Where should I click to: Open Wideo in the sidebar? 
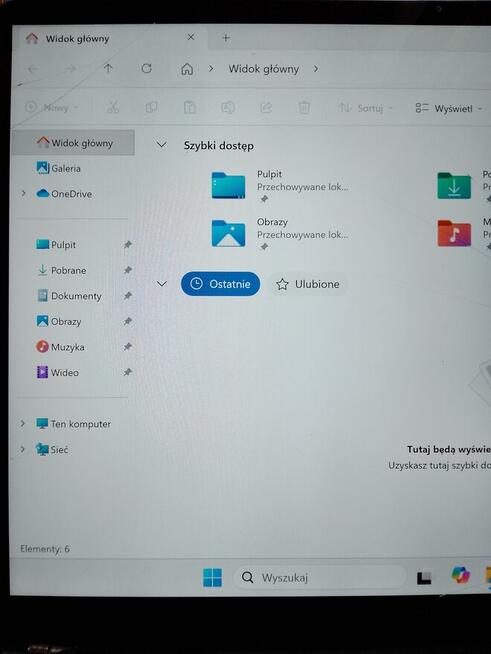click(x=58, y=372)
